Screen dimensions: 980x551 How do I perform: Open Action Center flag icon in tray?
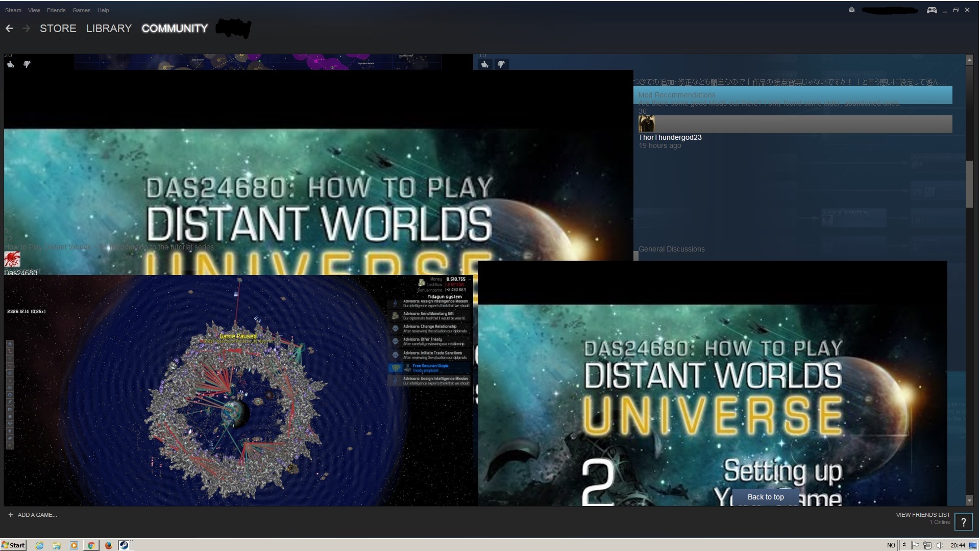click(x=915, y=545)
